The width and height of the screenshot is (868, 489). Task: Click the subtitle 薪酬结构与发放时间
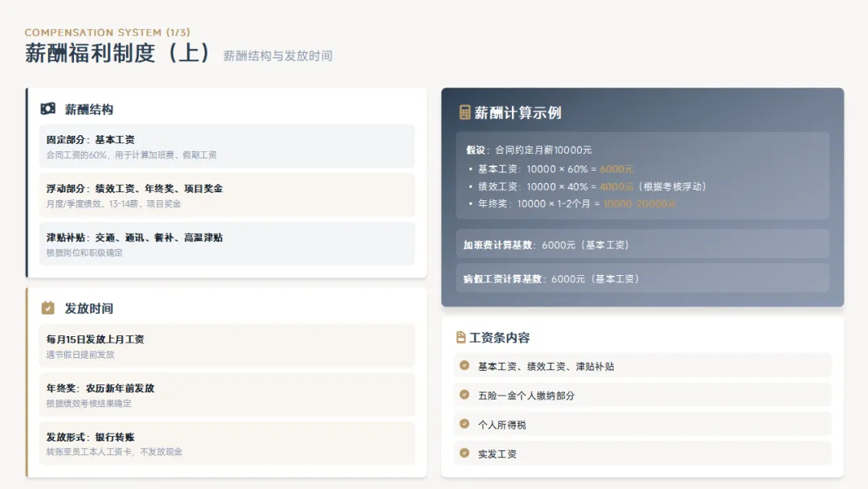[278, 56]
